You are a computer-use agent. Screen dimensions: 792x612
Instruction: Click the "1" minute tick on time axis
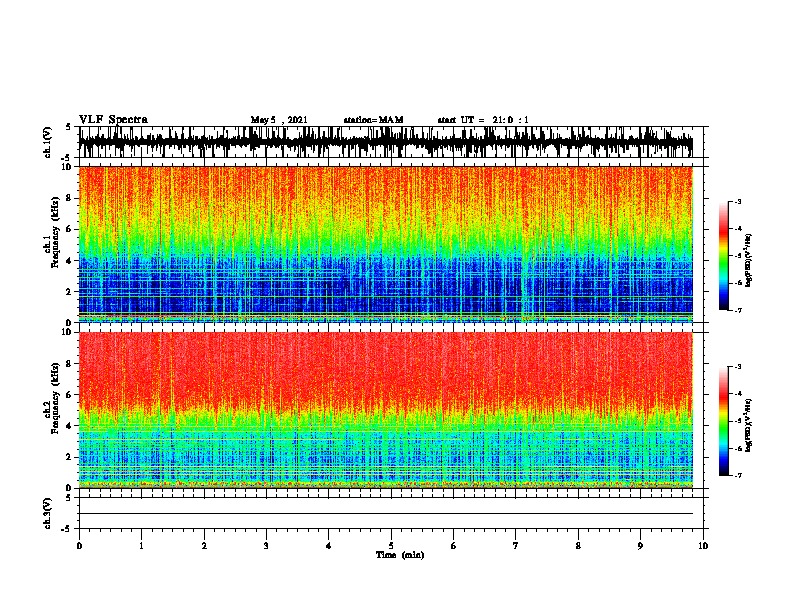(141, 546)
